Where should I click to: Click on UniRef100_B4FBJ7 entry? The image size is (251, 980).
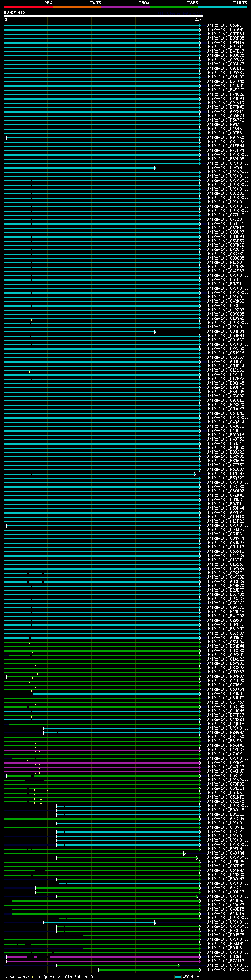pyautogui.click(x=225, y=51)
